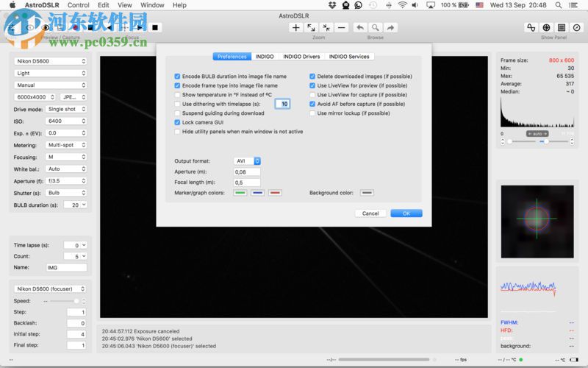Enable Use dithering with timelapse checkbox
The width and height of the screenshot is (588, 368).
(177, 104)
